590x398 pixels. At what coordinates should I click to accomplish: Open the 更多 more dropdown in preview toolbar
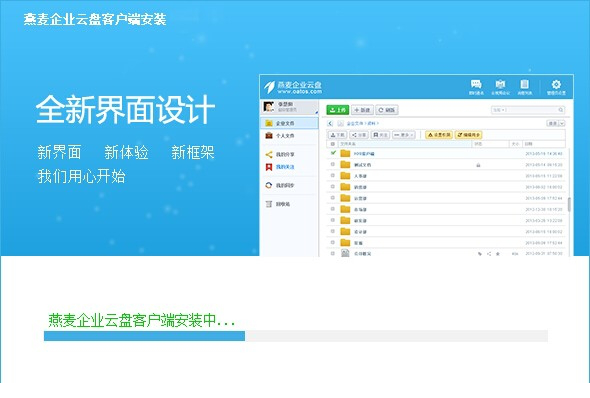[x=404, y=135]
